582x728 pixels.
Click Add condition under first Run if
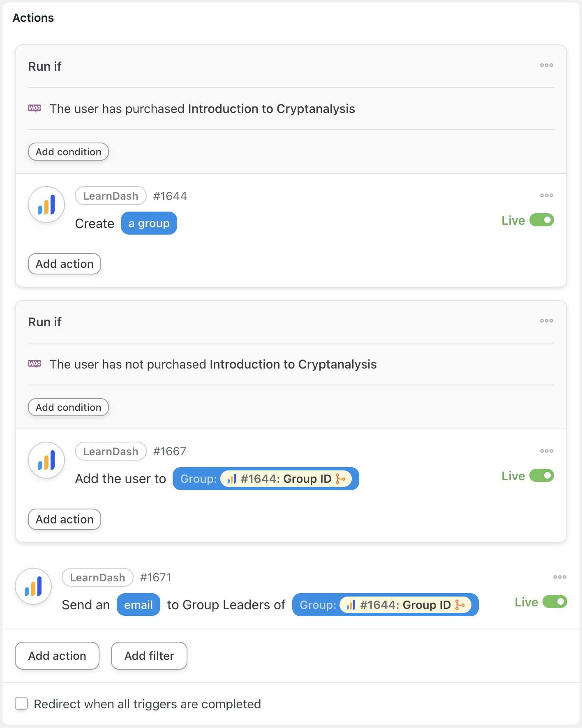click(68, 152)
